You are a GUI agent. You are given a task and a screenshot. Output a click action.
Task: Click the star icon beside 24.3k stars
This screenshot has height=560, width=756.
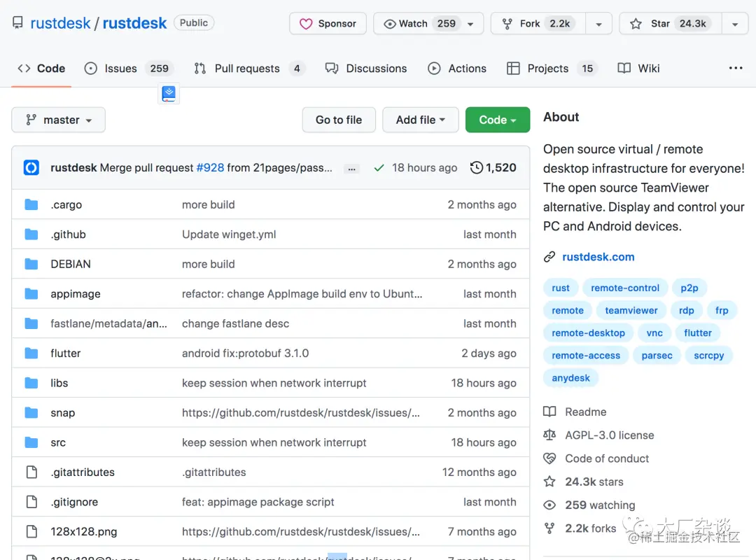(x=549, y=482)
